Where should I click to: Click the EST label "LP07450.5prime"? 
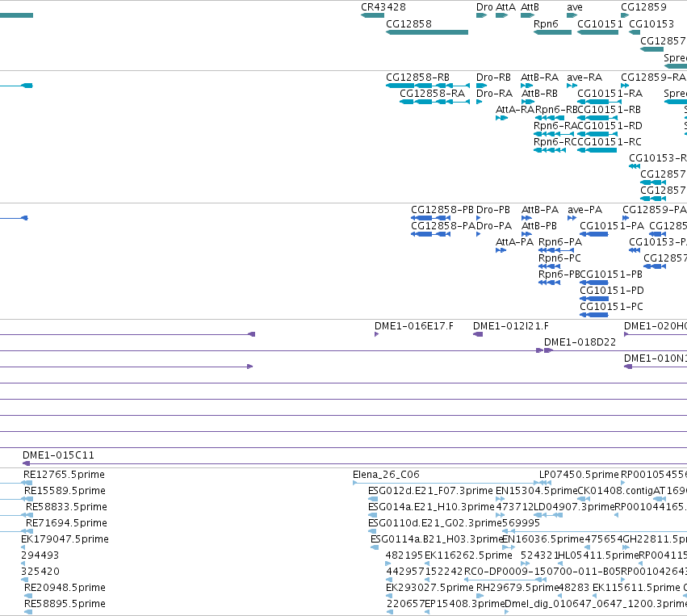click(x=579, y=475)
